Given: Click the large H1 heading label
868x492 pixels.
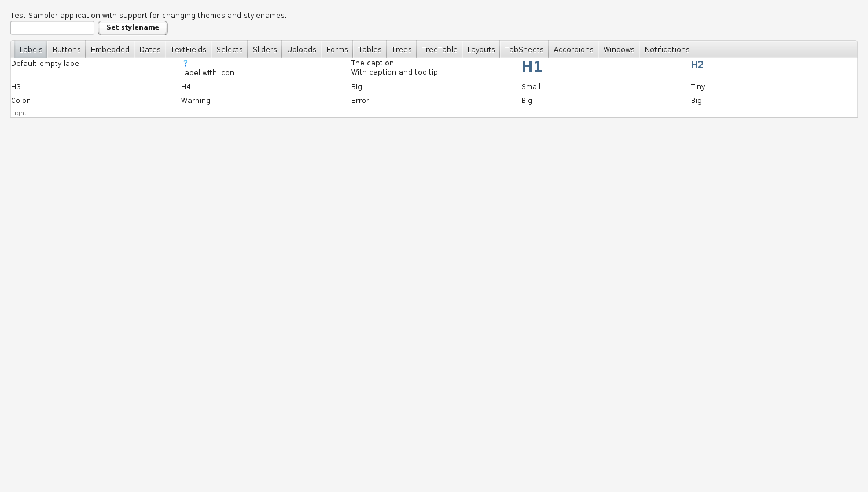Looking at the screenshot, I should tap(531, 67).
